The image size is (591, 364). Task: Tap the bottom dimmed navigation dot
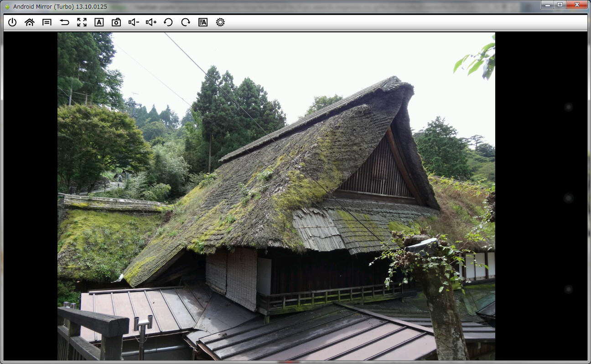[568, 289]
